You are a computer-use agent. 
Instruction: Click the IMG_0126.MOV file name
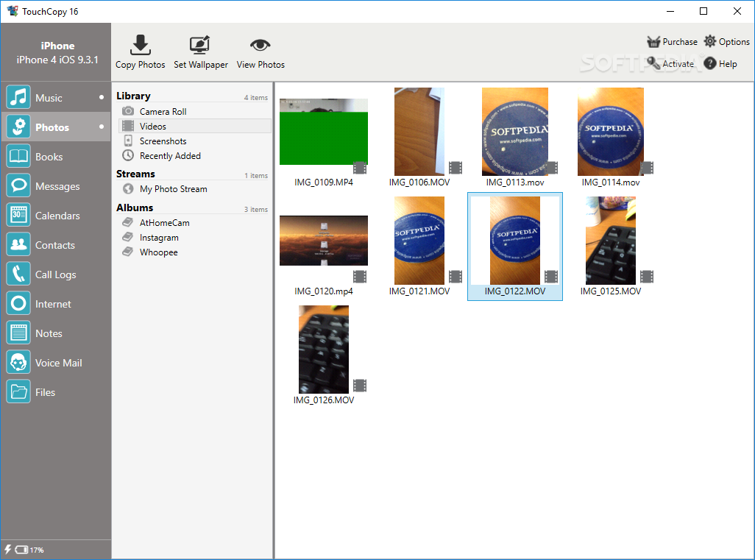pyautogui.click(x=324, y=400)
